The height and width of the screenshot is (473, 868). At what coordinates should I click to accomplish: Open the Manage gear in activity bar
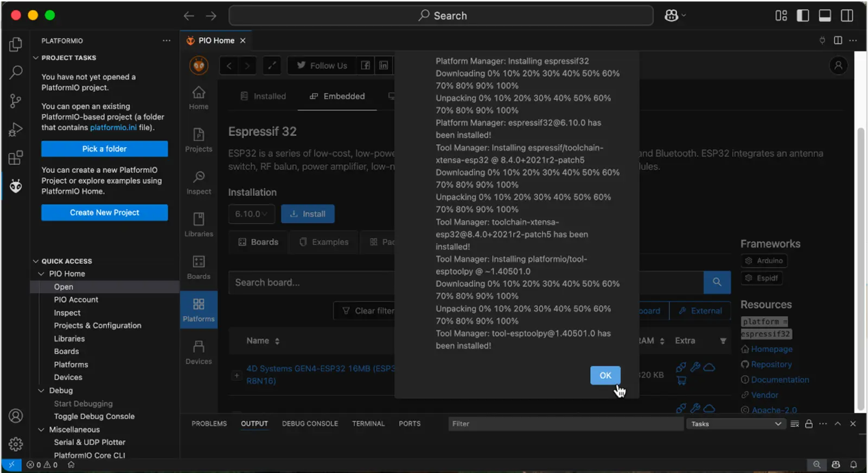16,444
